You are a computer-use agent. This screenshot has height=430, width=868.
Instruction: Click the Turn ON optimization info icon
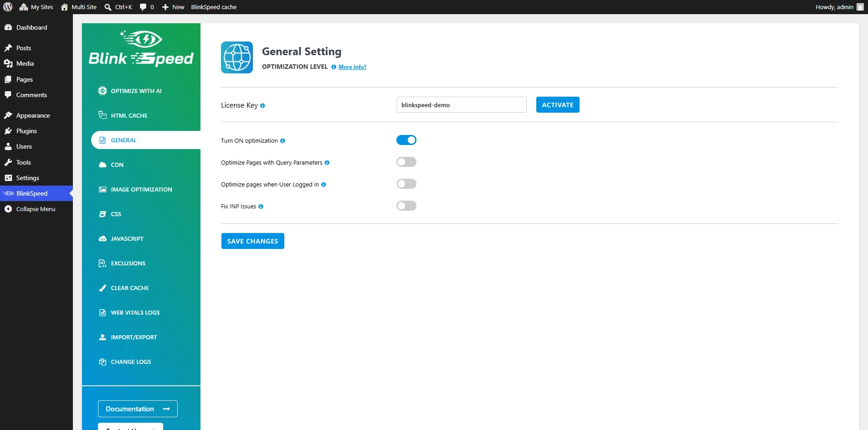coord(282,141)
